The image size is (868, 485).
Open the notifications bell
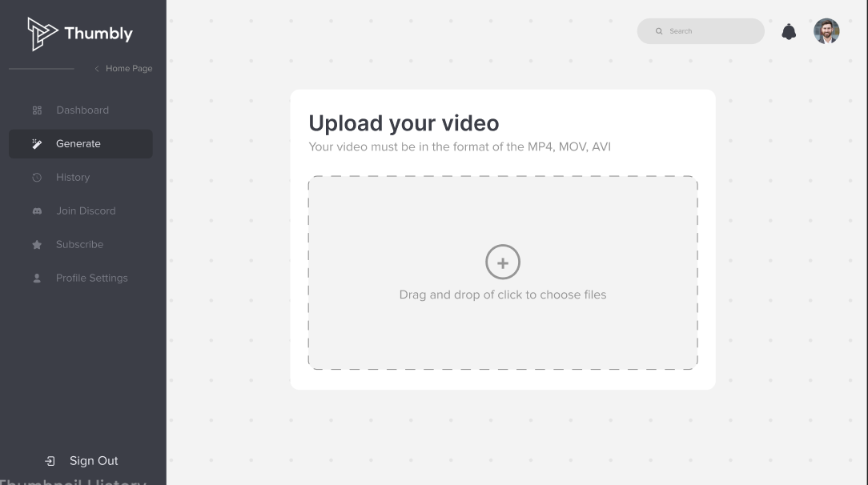pos(788,31)
